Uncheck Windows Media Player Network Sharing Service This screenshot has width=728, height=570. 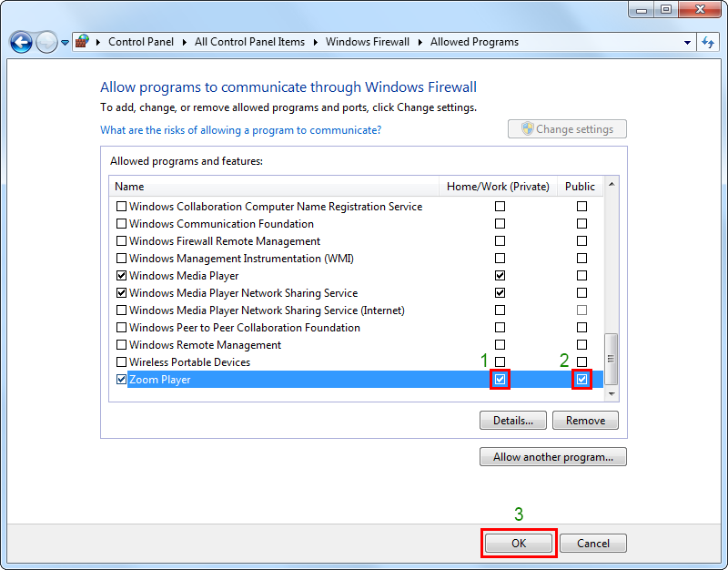(x=121, y=292)
